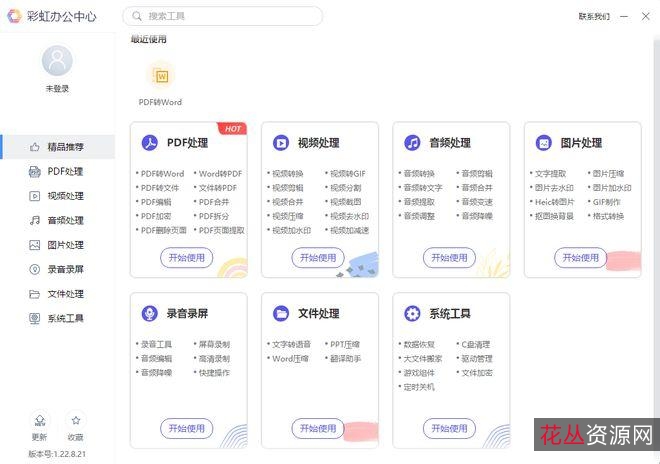Click the 图片处理 card image icon
The image size is (660, 464).
click(x=543, y=143)
